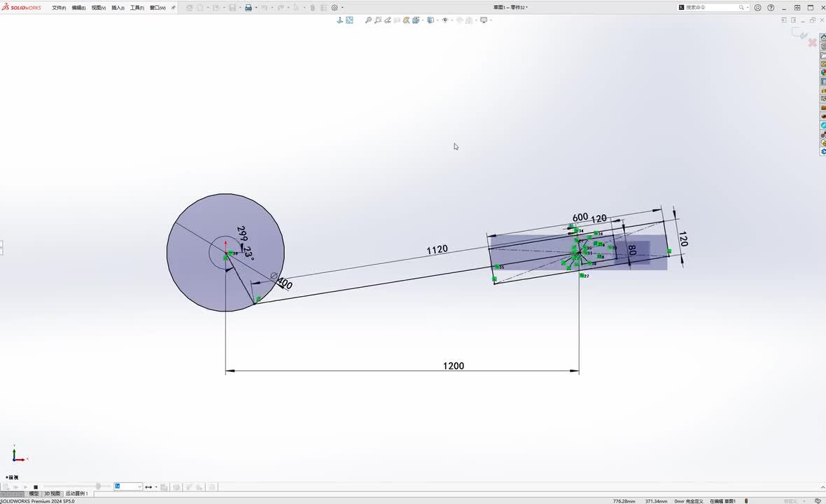Screen dimensions: 826x504
Task: Click the Zoom to Fit icon
Action: [368, 20]
